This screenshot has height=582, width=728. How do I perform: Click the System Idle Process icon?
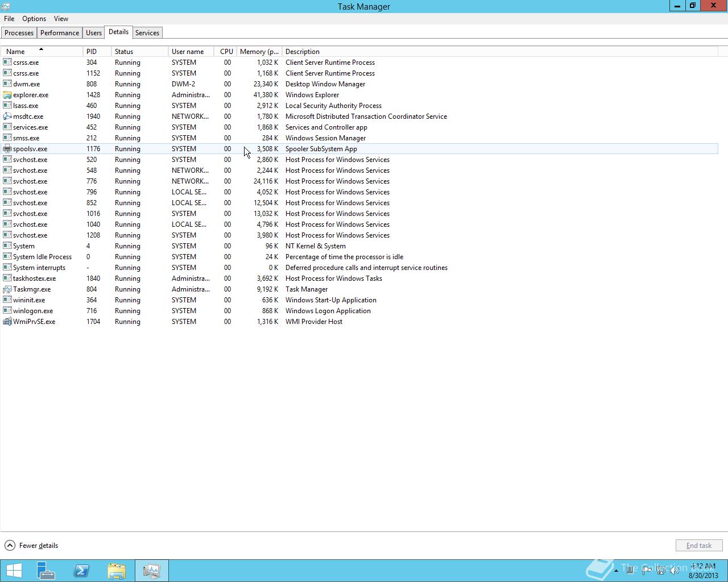(7, 257)
